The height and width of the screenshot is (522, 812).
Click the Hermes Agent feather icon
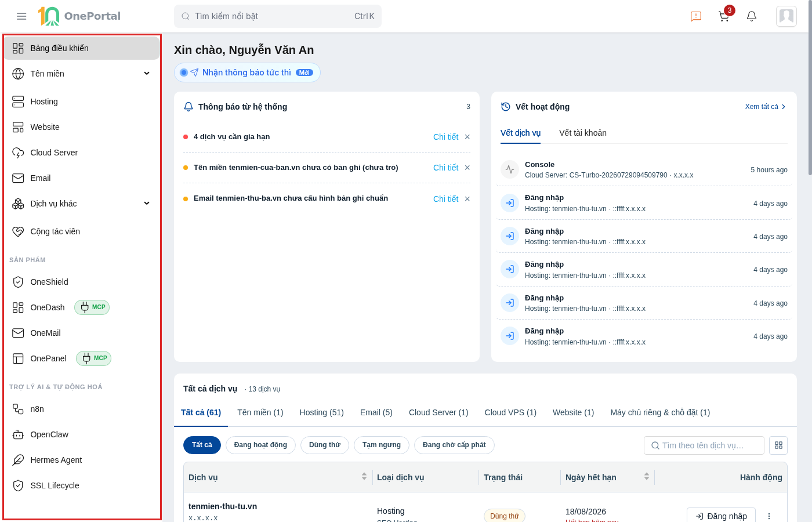tap(18, 460)
